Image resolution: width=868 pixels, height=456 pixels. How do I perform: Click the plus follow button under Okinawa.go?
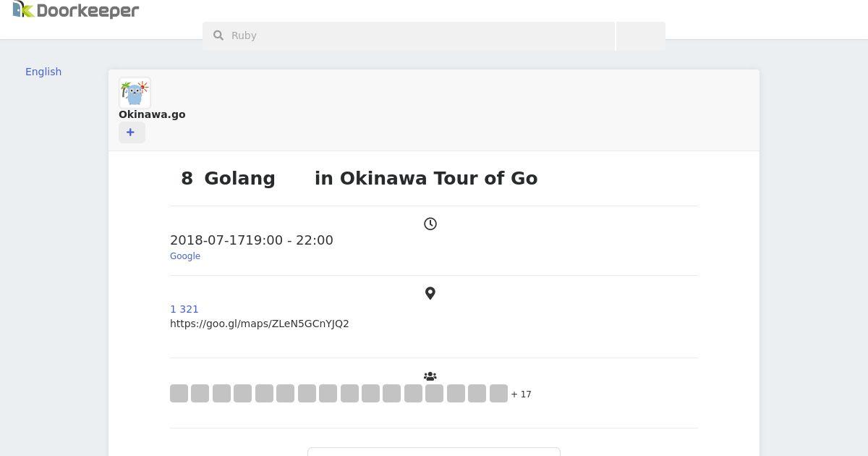[x=132, y=132]
